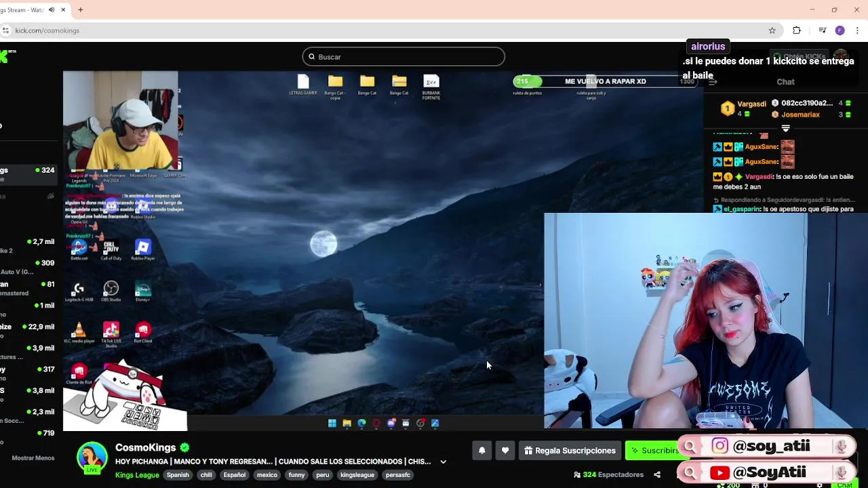Click OBS Studio icon in streamed desktop

click(x=111, y=292)
